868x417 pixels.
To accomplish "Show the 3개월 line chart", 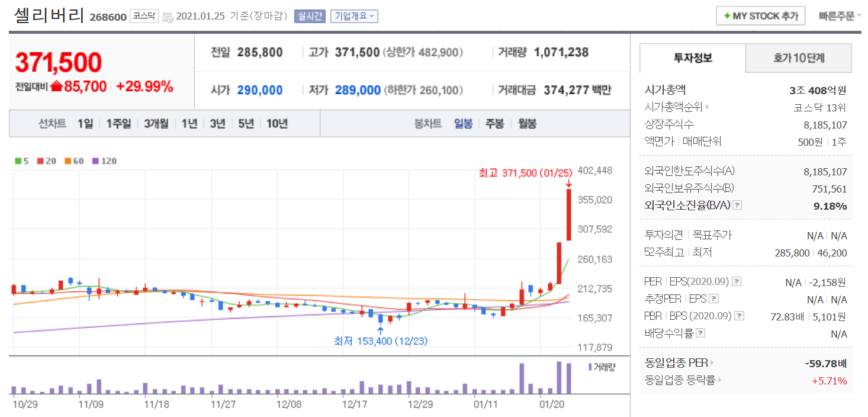I will coord(156,124).
